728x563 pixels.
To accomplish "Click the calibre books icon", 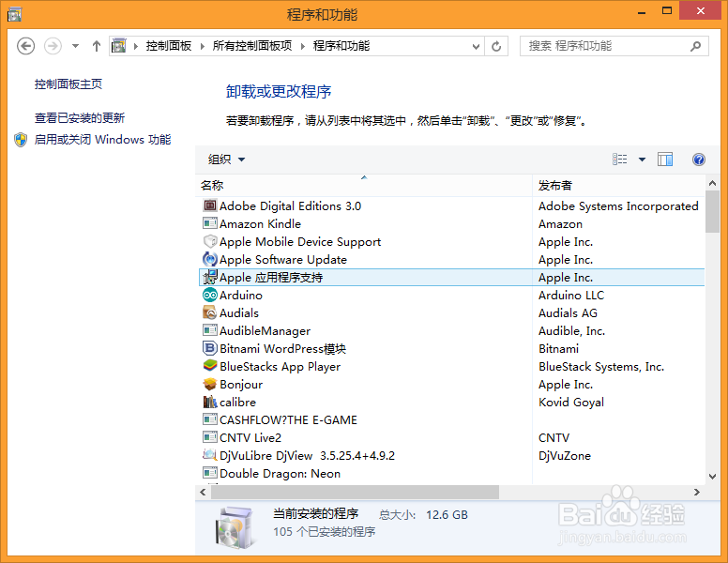I will pos(210,402).
